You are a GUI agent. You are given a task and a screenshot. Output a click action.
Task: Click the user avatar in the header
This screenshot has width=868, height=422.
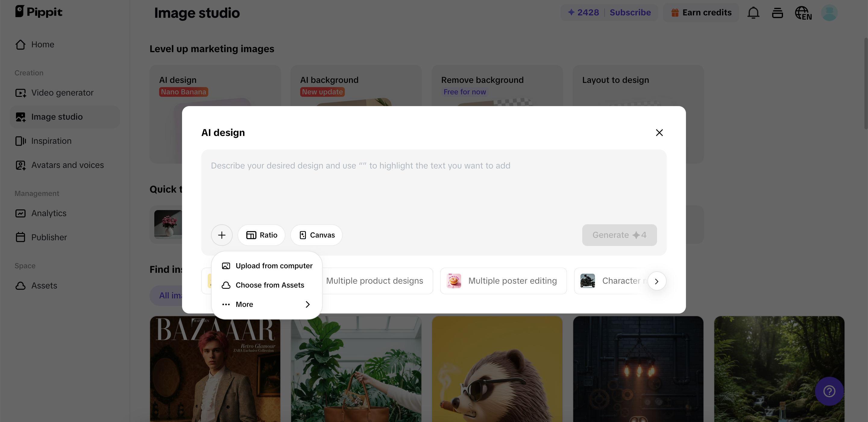point(829,13)
